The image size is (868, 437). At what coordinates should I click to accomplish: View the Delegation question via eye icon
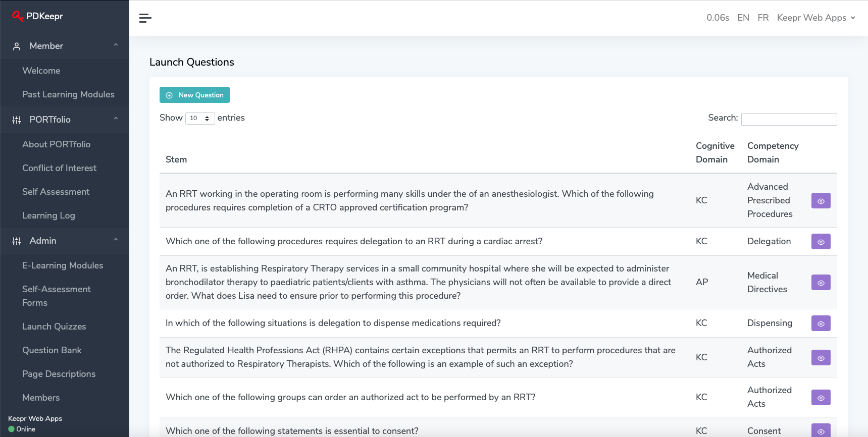point(821,242)
